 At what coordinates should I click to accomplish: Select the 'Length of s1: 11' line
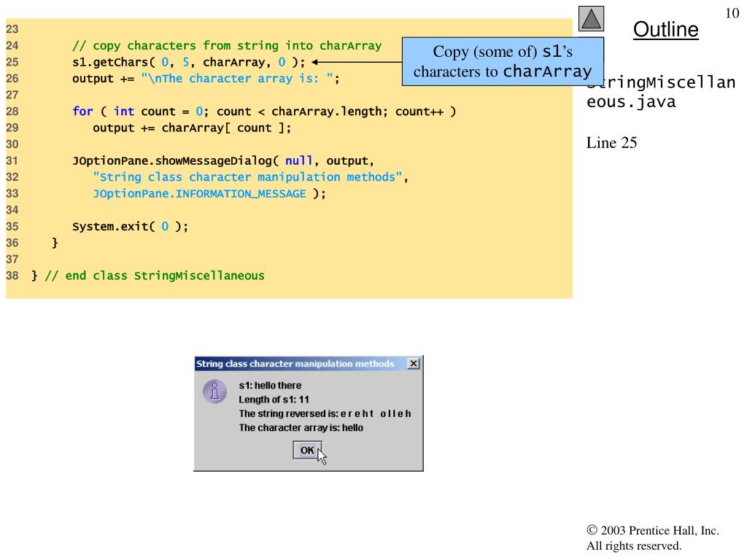coord(274,400)
